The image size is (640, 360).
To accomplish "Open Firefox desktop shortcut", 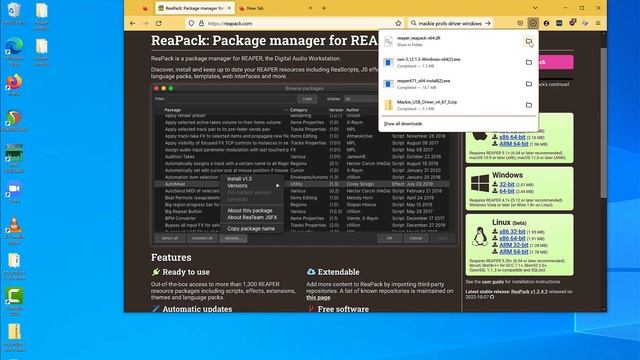I will 14,85.
